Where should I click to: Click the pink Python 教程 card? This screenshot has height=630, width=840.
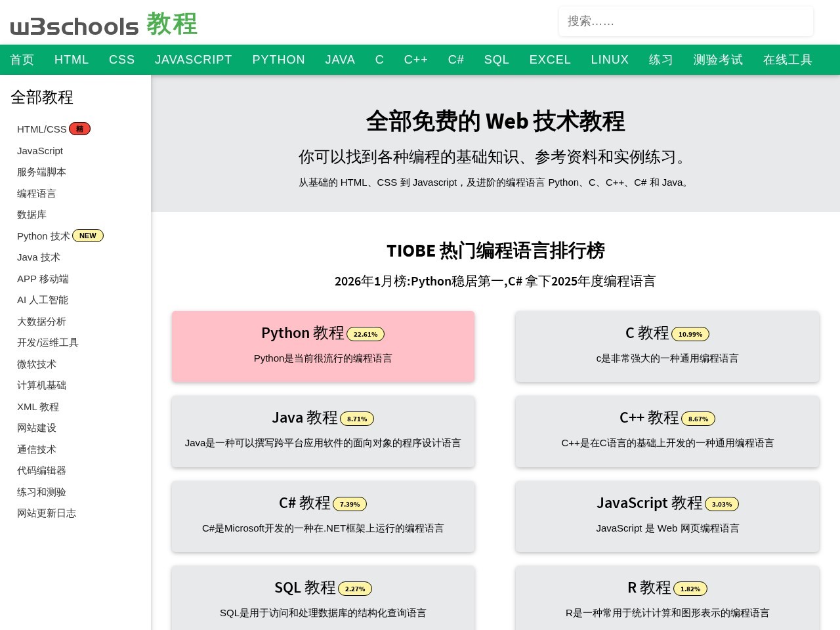tap(323, 346)
